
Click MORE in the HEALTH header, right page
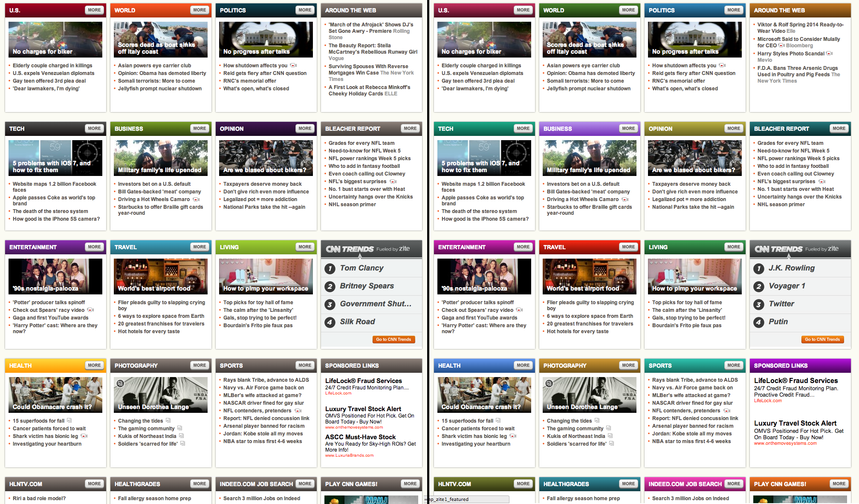pos(523,365)
